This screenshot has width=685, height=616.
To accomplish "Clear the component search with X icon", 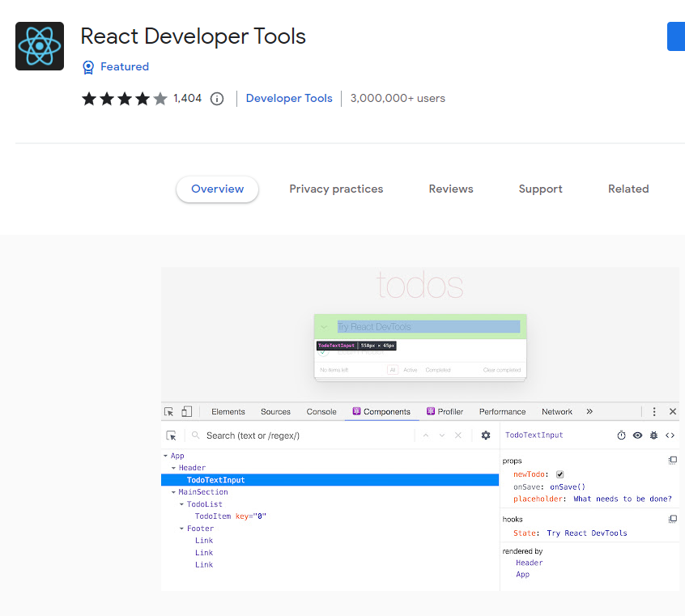I will [x=457, y=435].
